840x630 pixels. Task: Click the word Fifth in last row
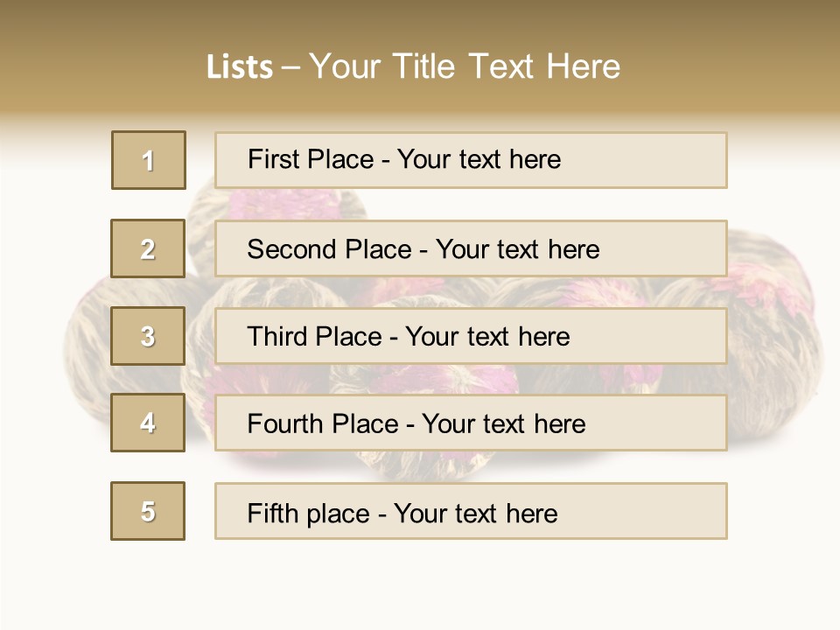[x=273, y=513]
